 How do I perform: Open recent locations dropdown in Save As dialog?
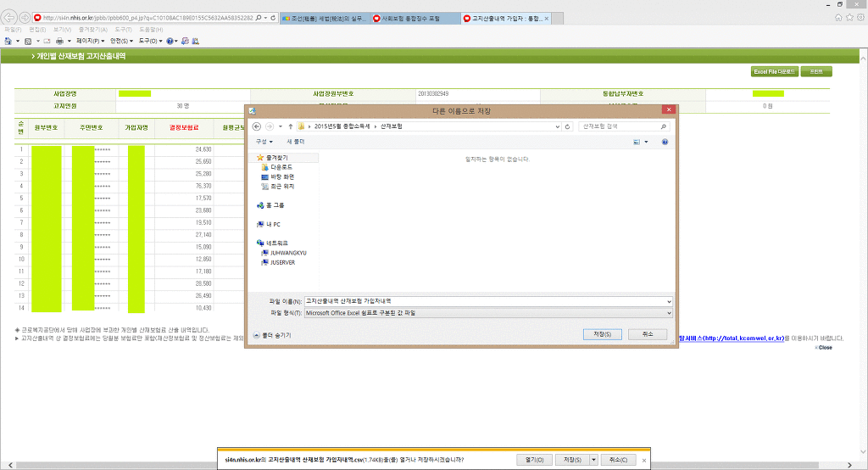point(280,126)
